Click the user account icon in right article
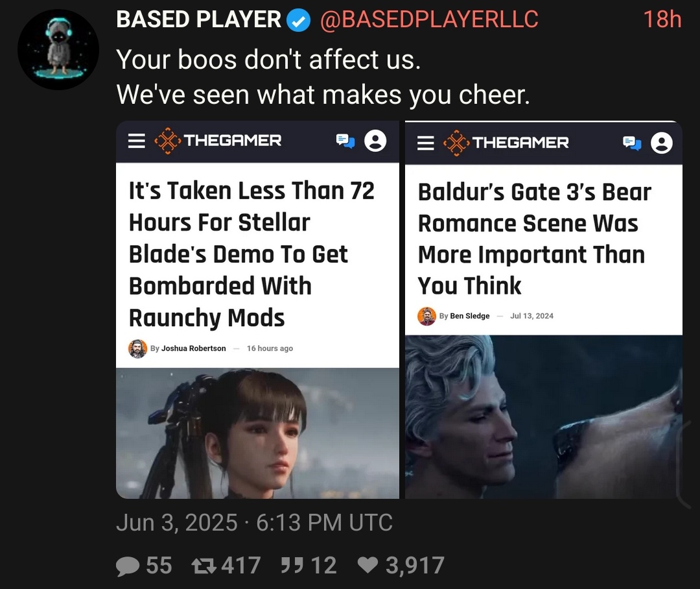Image resolution: width=700 pixels, height=589 pixels. [x=662, y=143]
